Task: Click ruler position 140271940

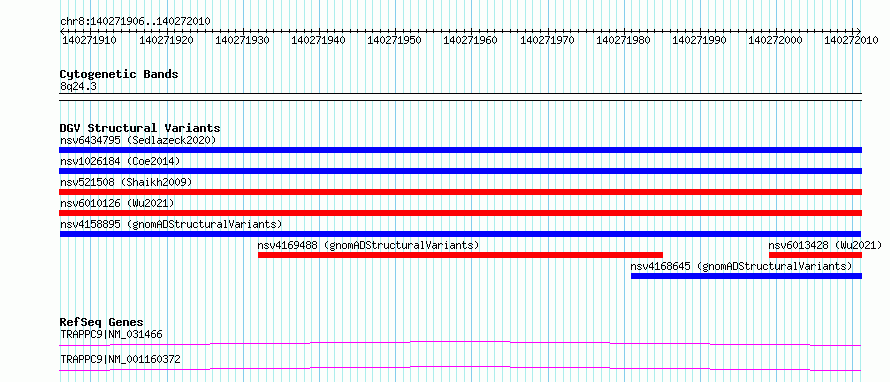Action: [x=318, y=40]
